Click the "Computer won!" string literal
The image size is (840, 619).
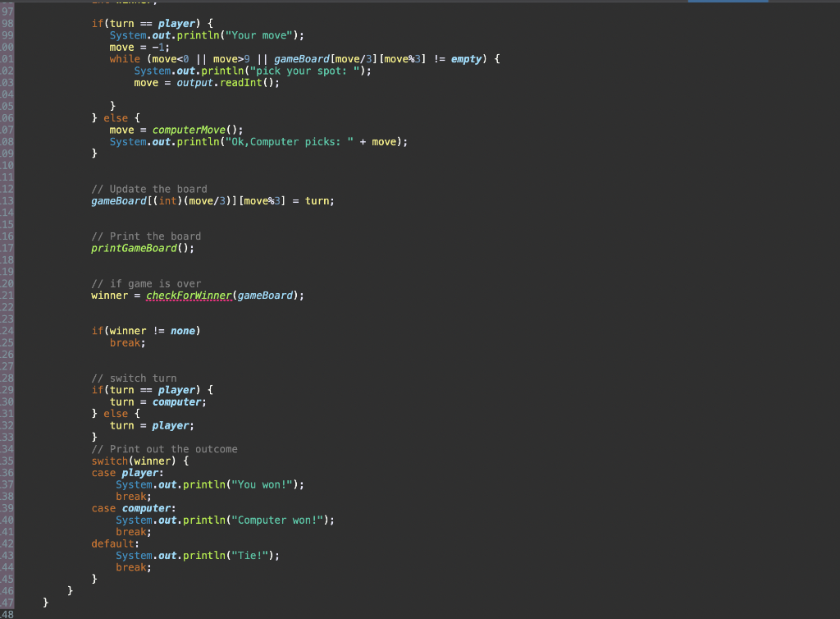[x=277, y=520]
